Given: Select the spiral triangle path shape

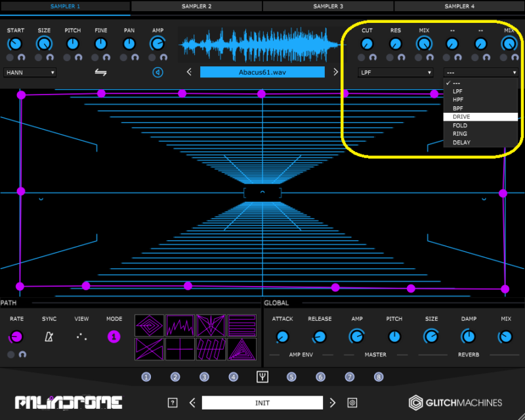Looking at the screenshot, I should click(241, 348).
